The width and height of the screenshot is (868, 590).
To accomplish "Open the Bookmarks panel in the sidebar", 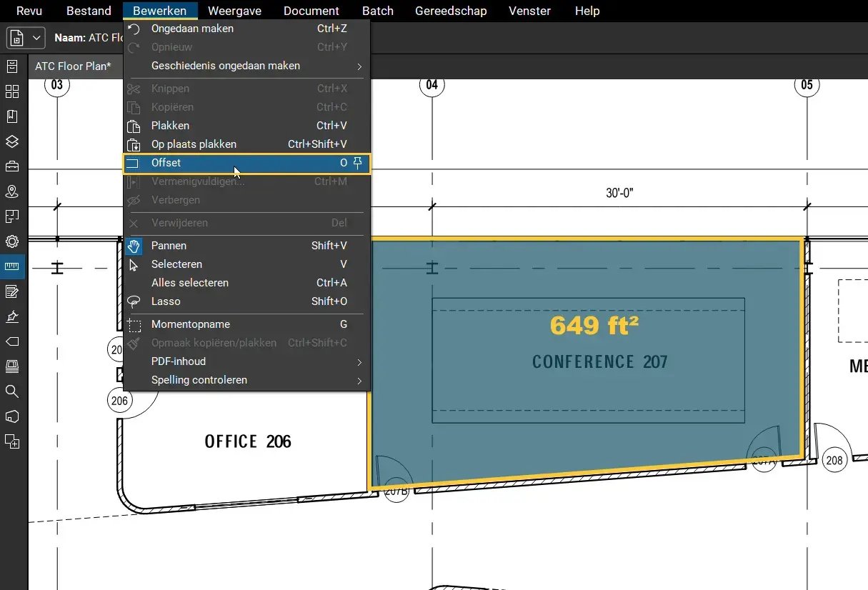I will (12, 116).
